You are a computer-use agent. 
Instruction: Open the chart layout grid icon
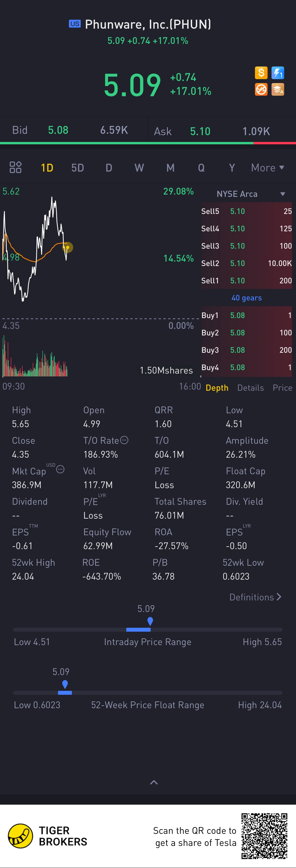point(16,167)
